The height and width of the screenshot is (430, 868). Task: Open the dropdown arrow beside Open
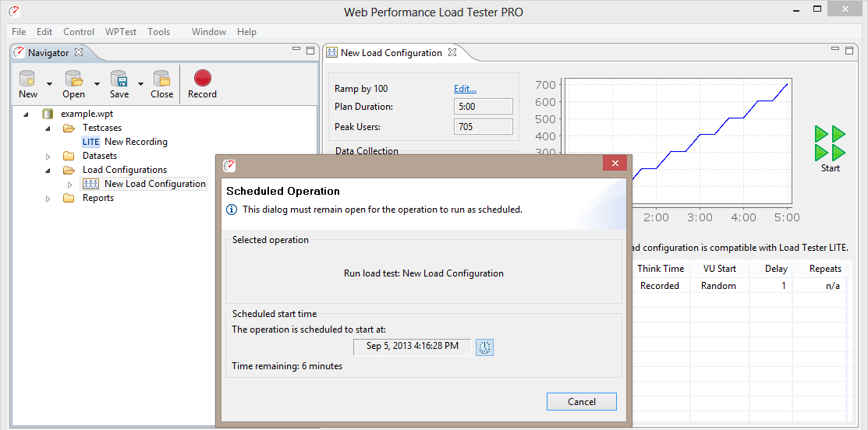point(97,84)
